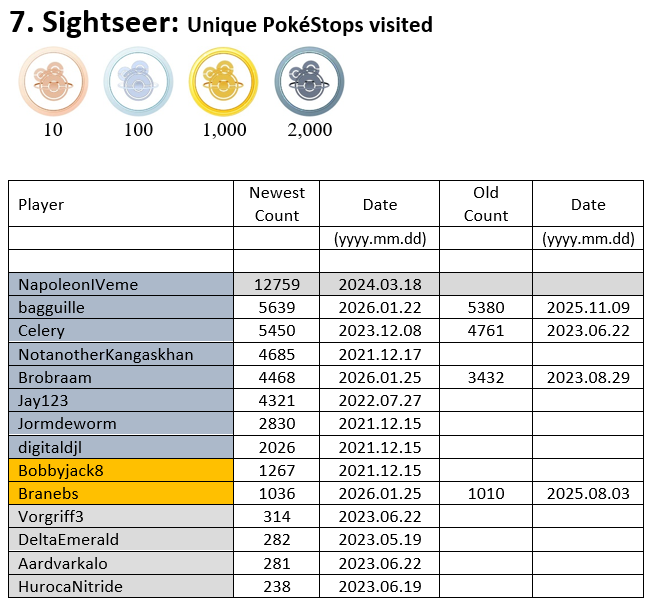
Task: Click the Sightseer section heading
Action: click(x=220, y=24)
